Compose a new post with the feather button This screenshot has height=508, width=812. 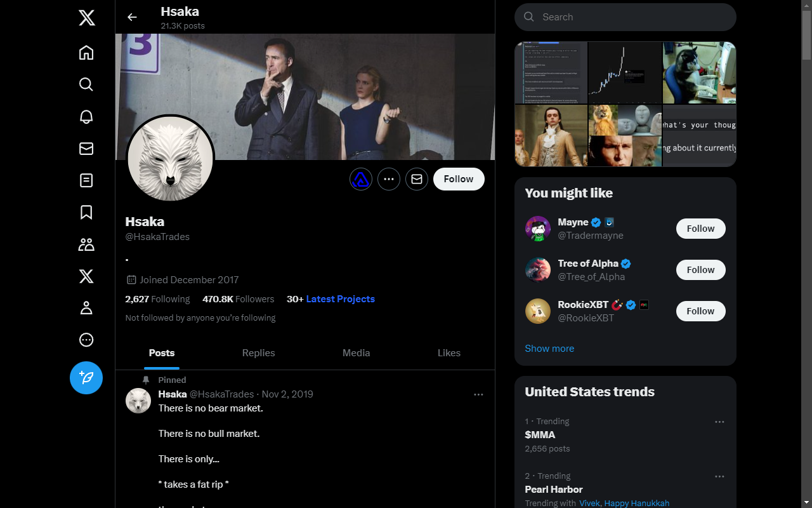[86, 378]
